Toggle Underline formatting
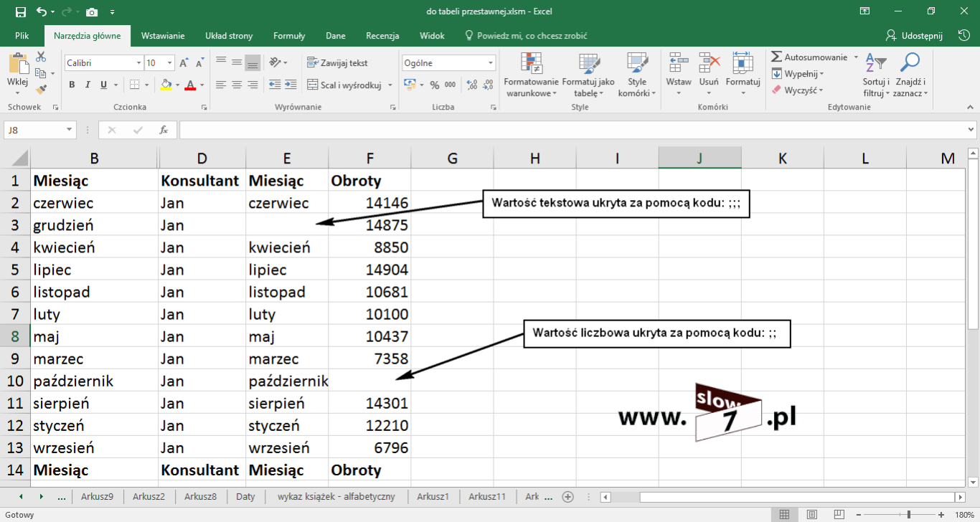This screenshot has width=980, height=522. click(x=104, y=85)
